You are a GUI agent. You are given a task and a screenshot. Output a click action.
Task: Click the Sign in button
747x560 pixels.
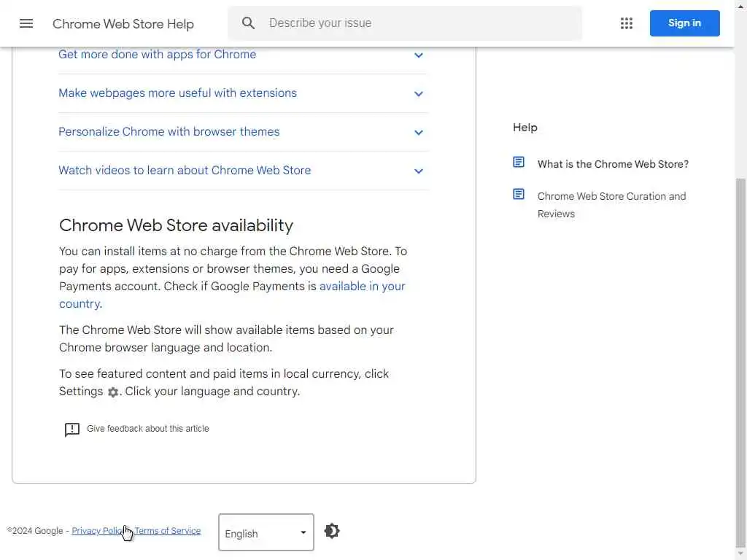click(684, 23)
